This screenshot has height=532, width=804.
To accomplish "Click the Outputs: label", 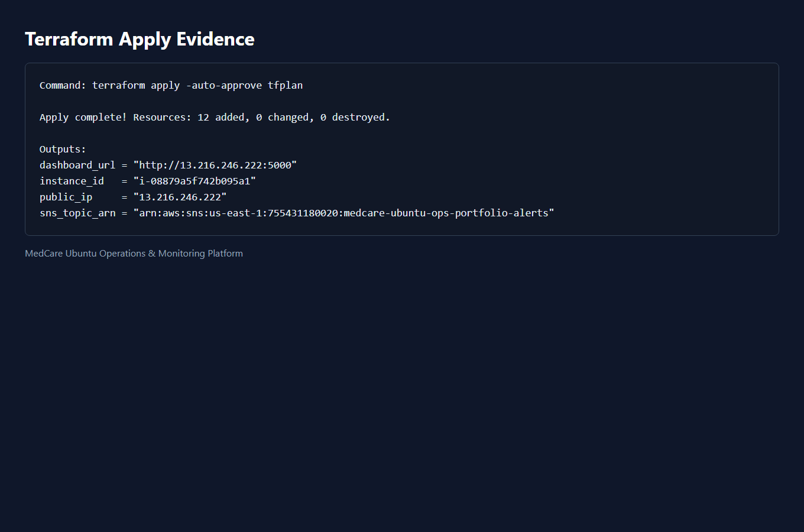I will coord(63,149).
